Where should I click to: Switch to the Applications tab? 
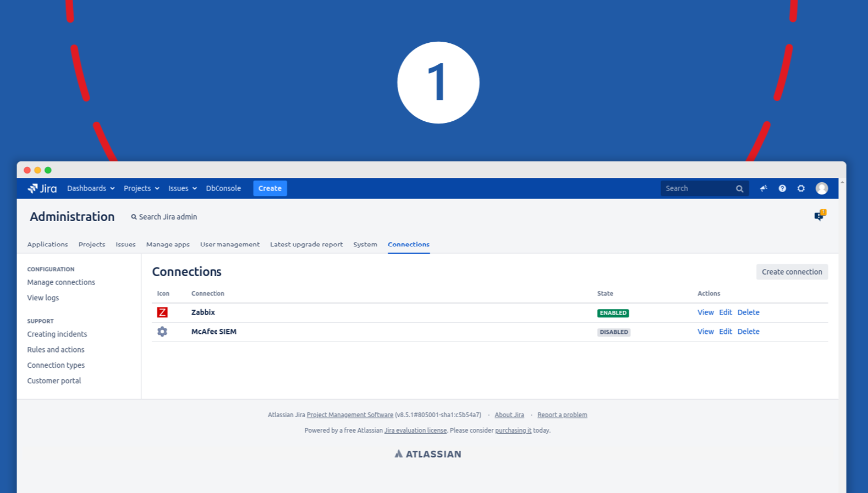[x=48, y=245]
